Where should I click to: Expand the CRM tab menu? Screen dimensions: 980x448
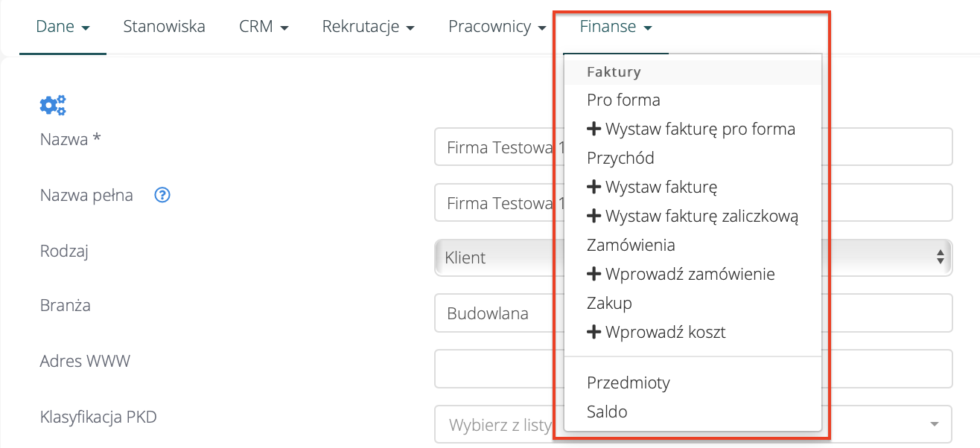click(264, 27)
